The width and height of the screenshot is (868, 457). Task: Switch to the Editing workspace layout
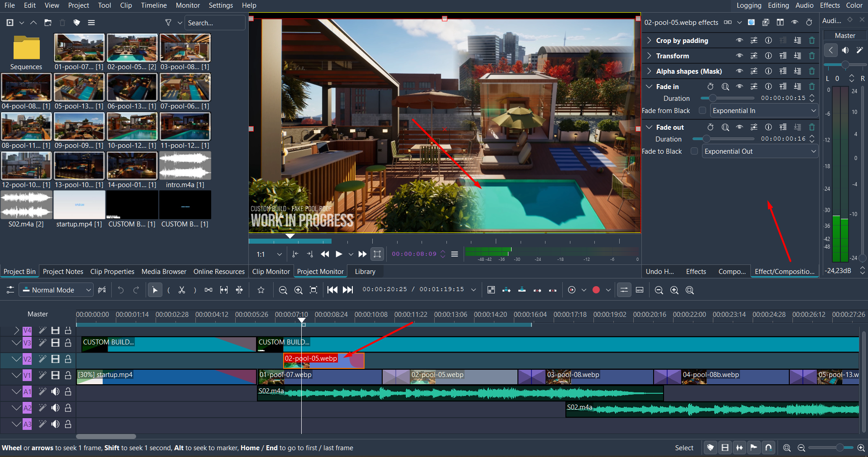pos(778,5)
